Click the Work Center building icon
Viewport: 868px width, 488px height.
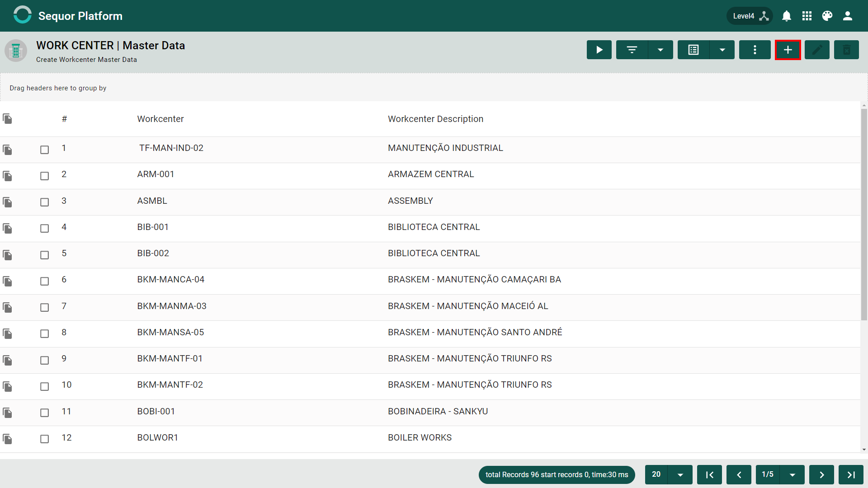click(x=16, y=51)
